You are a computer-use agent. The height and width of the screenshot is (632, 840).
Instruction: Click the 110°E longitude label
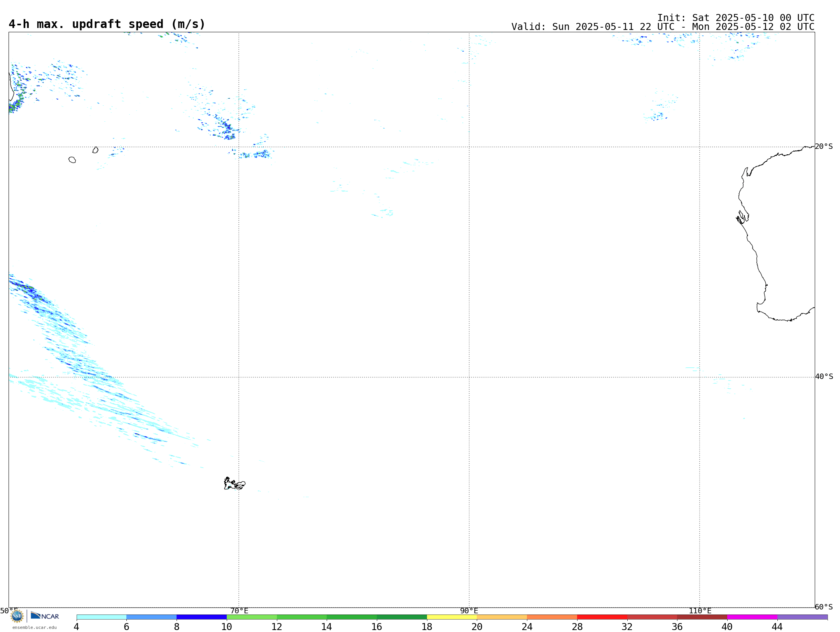click(700, 611)
